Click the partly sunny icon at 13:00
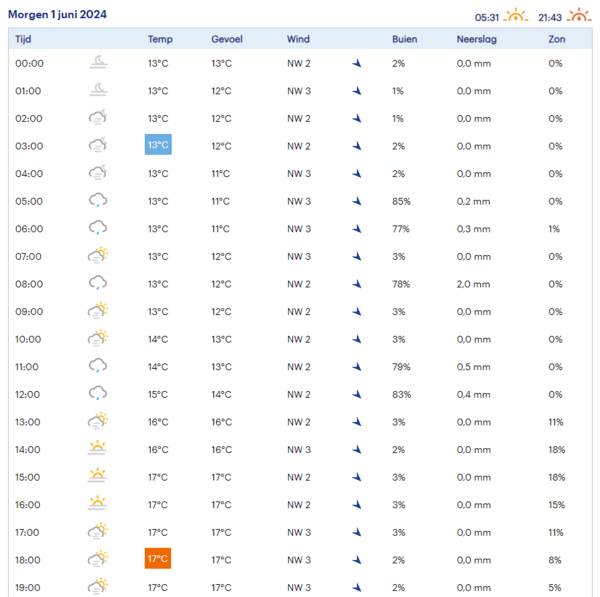600x597 pixels. coord(98,421)
